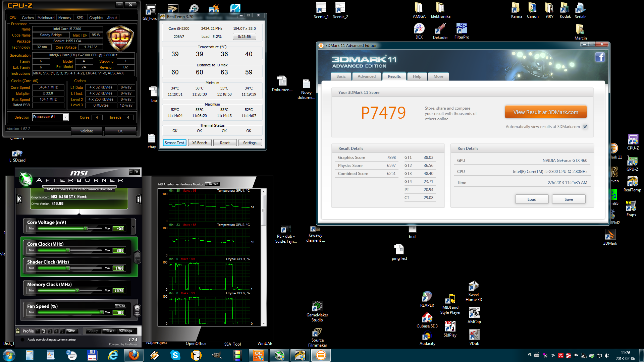This screenshot has height=362, width=644.
Task: Click the 3DMark Facebook icon
Action: pos(600,57)
